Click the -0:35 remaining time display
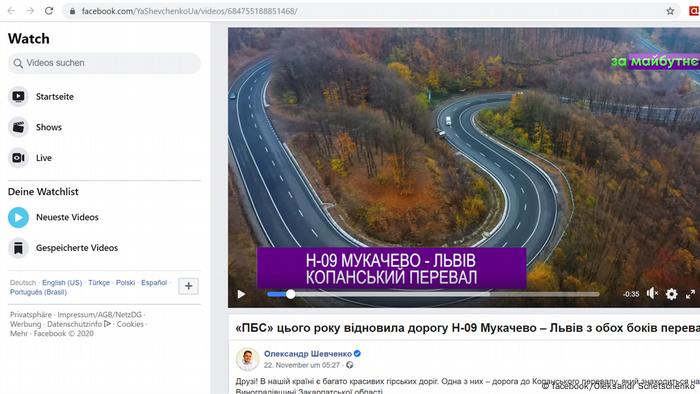The height and width of the screenshot is (394, 700). pos(631,294)
